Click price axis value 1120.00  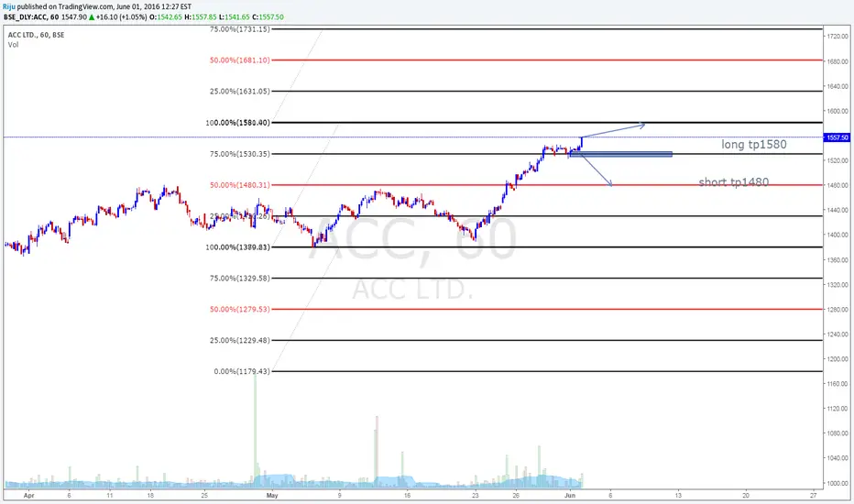838,409
